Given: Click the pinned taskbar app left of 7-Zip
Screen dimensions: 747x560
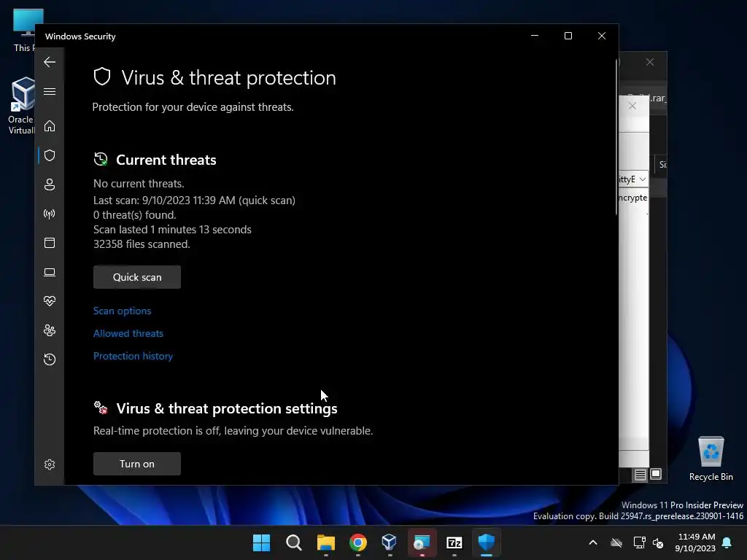Looking at the screenshot, I should (x=422, y=542).
